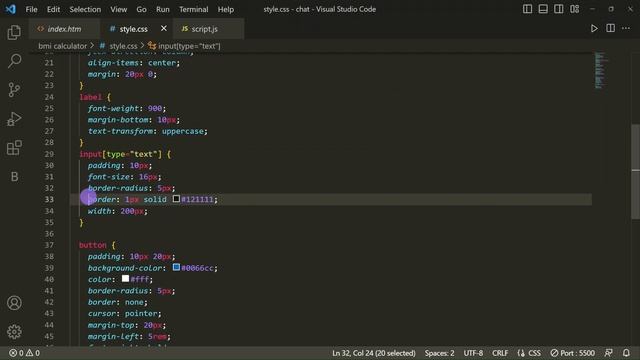The width and height of the screenshot is (640, 360).
Task: Click line number 37 in the gutter
Action: point(49,245)
